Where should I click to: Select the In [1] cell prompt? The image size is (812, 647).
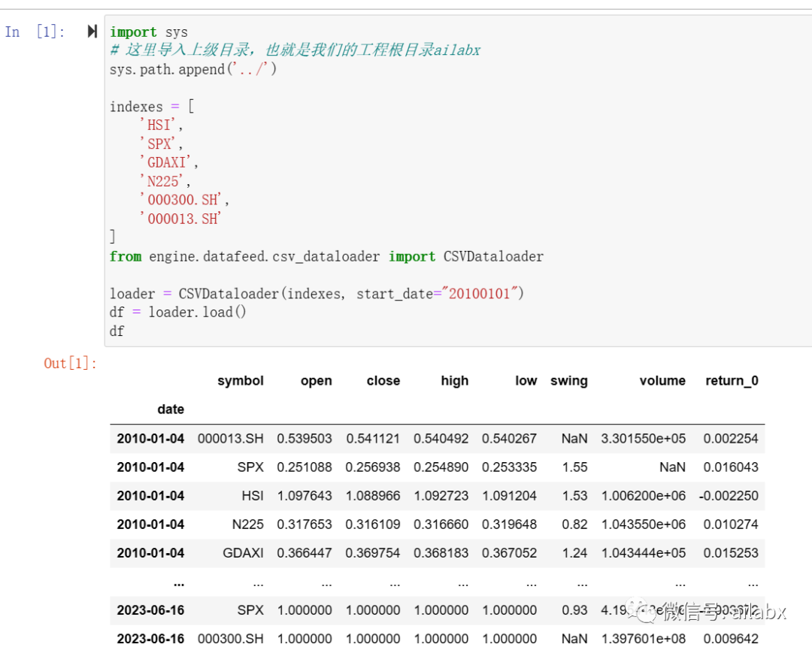(x=35, y=32)
